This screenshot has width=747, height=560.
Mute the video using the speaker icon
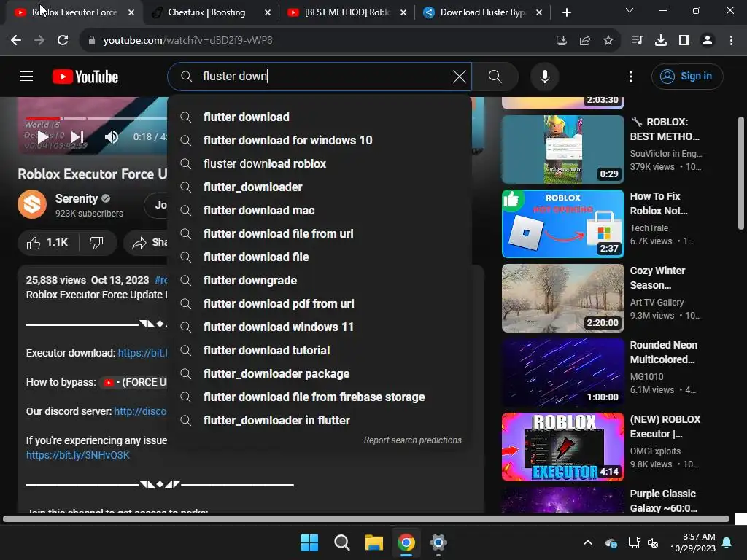point(112,137)
